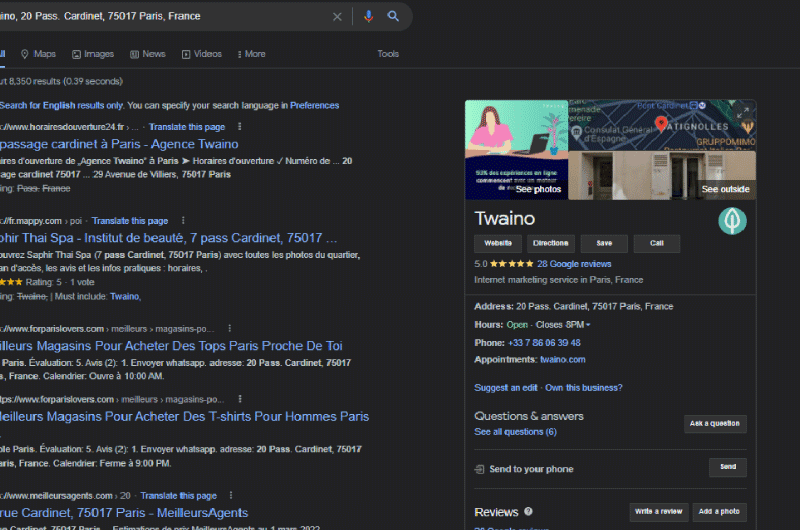The height and width of the screenshot is (530, 800).
Task: Click the Write a review button
Action: point(659,512)
